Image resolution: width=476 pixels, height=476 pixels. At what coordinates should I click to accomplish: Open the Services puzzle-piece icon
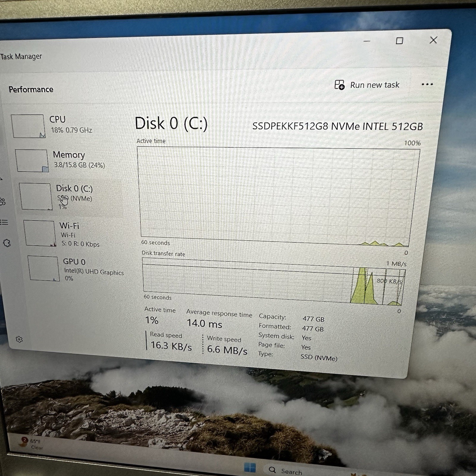[x=7, y=243]
